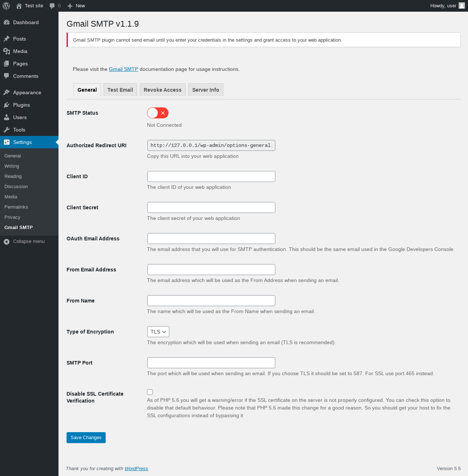Focus the Client ID input
The image size is (468, 476).
click(x=211, y=176)
